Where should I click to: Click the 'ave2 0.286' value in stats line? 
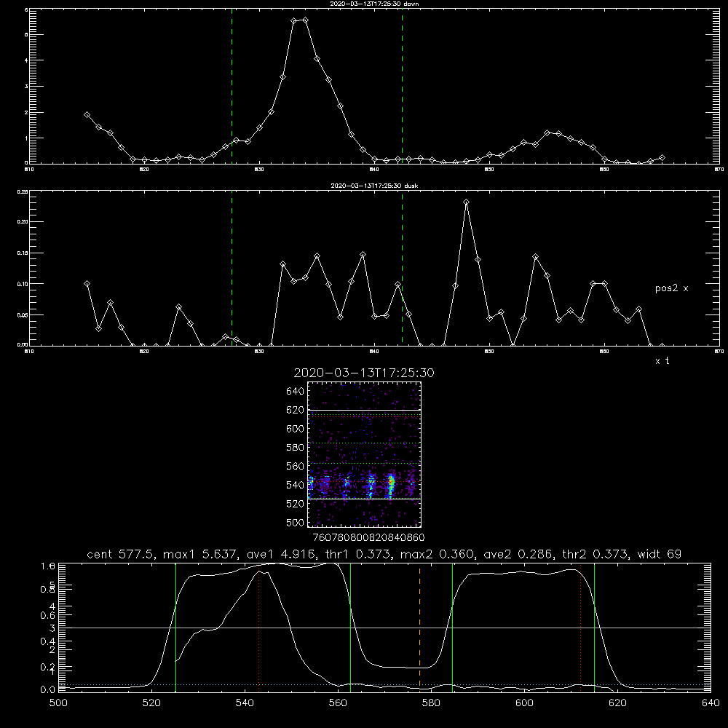click(x=518, y=554)
